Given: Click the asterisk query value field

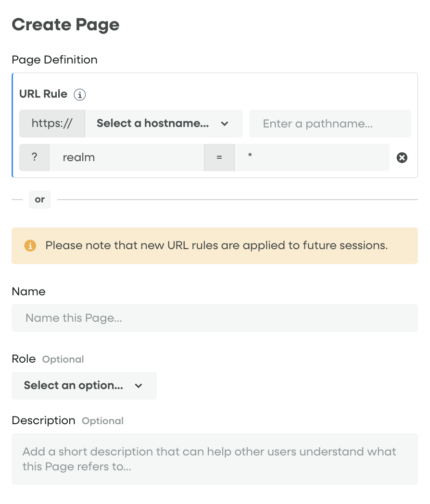Looking at the screenshot, I should point(312,158).
